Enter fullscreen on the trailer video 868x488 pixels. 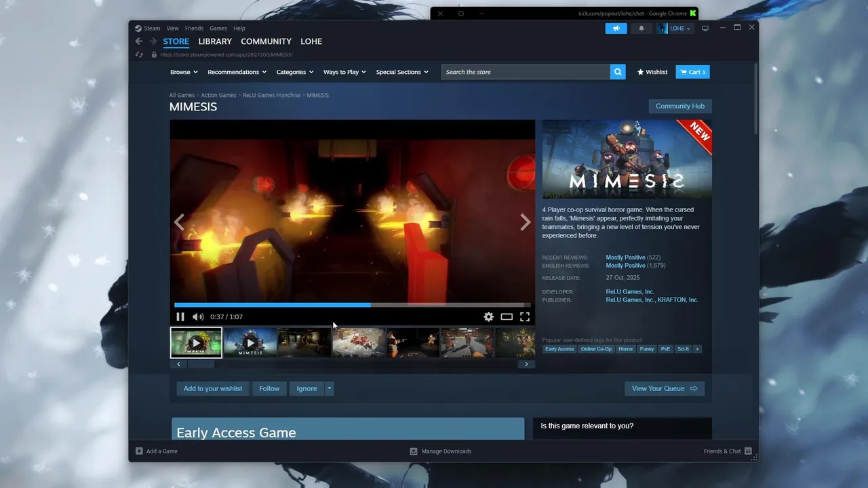tap(525, 317)
